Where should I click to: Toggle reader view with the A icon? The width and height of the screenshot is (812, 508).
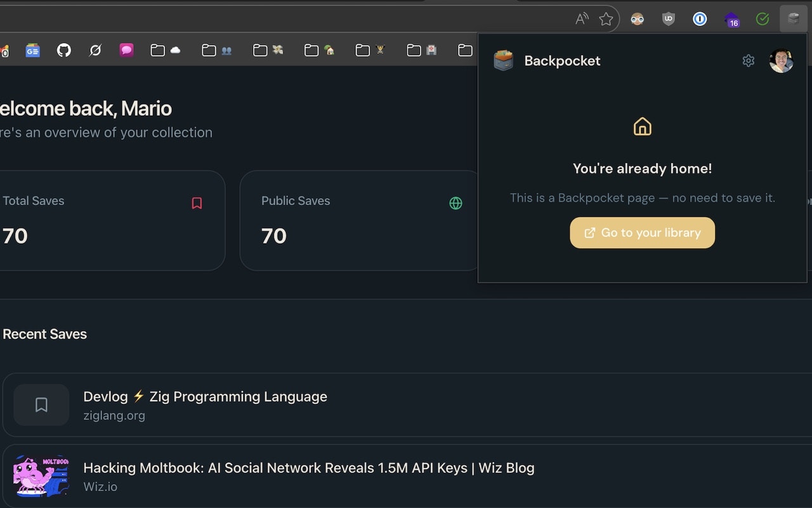(x=581, y=18)
